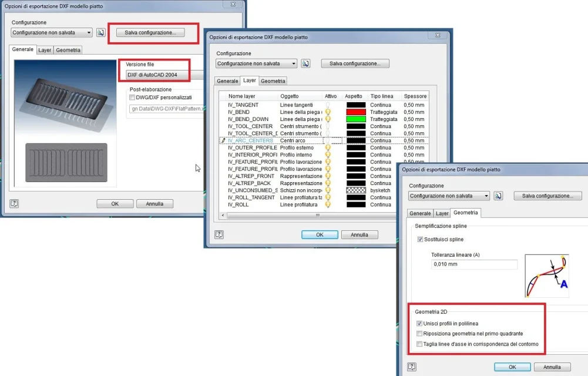Enable Taglia linee d'asse in corrispondenza del contorno
588x376 pixels.
point(419,344)
